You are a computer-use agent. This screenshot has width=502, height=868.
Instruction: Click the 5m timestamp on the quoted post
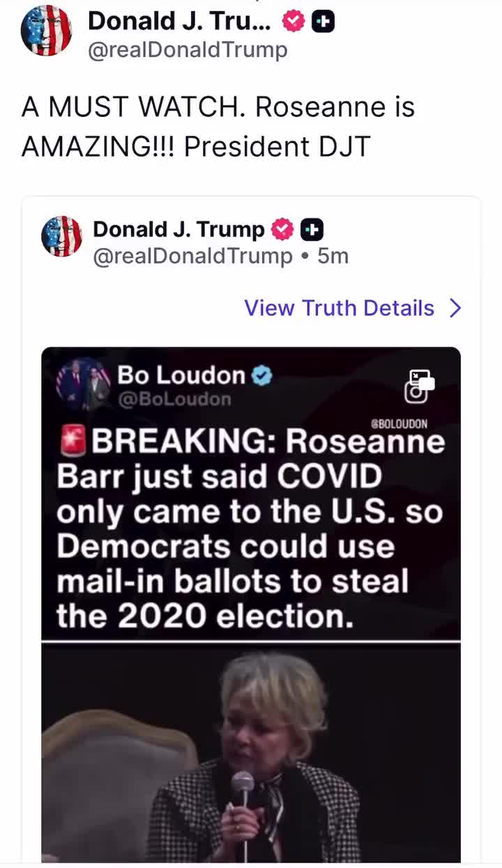(333, 256)
